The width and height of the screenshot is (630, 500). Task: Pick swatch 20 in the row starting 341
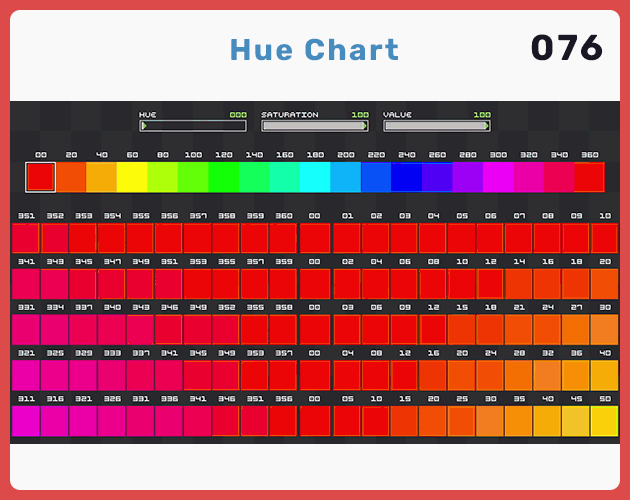coord(604,284)
